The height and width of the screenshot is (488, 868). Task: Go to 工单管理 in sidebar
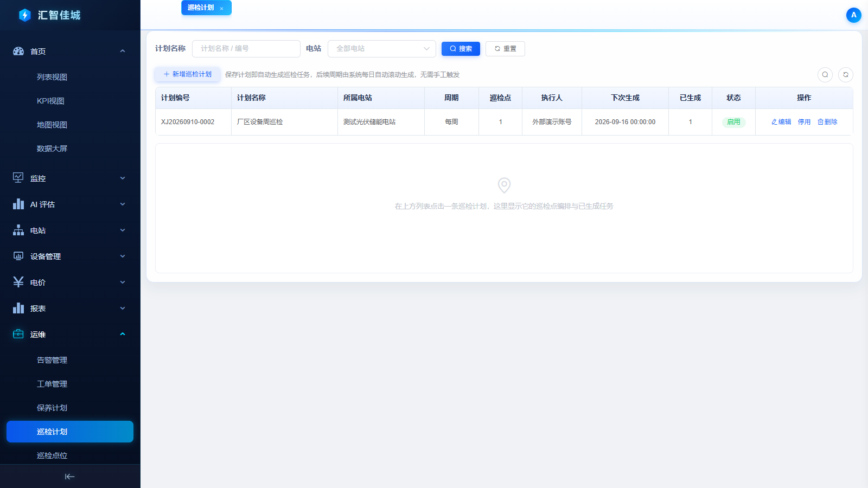(52, 384)
